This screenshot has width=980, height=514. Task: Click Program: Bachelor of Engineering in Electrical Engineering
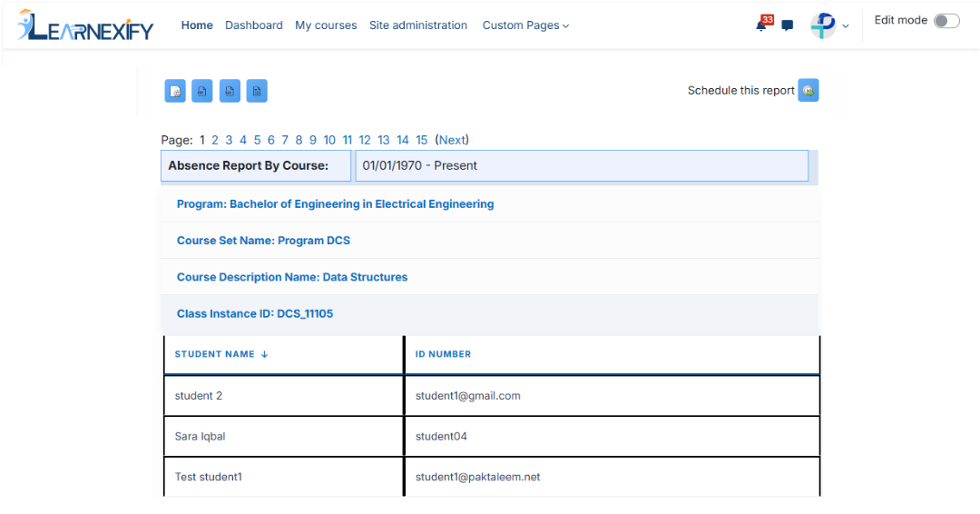coord(335,203)
